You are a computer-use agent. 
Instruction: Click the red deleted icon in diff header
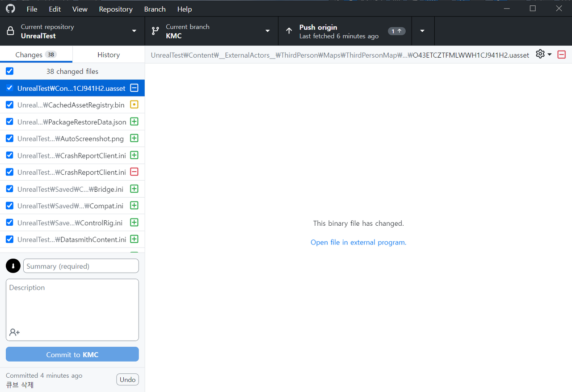tap(562, 55)
